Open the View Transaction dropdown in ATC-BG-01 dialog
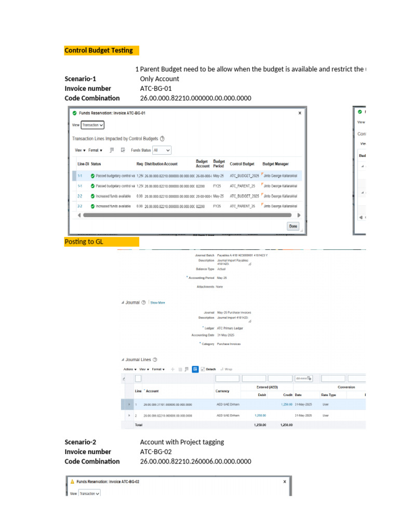Screen dimensions: 399x532 click(92, 125)
